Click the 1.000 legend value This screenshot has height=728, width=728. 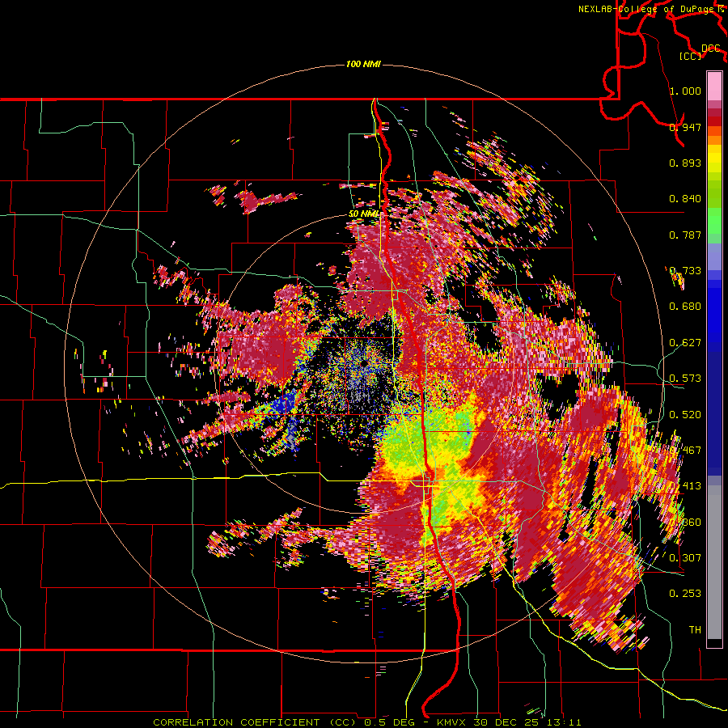point(685,91)
